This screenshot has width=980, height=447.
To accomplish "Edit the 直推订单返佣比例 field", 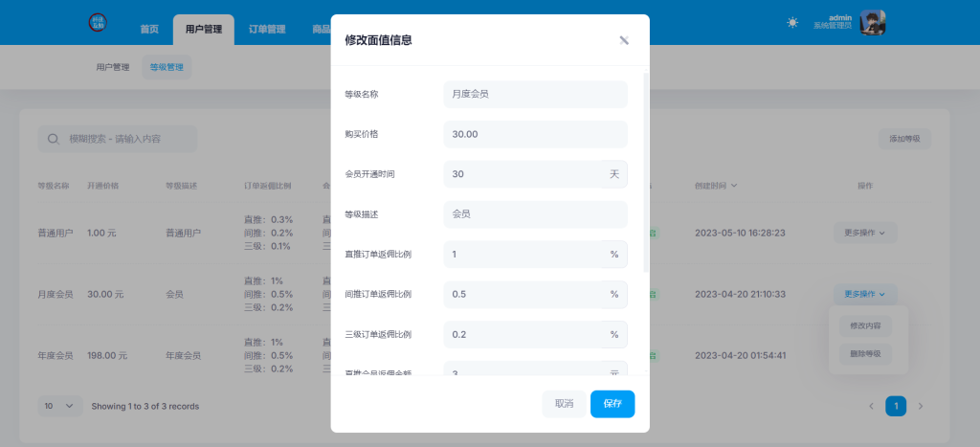I will click(523, 255).
